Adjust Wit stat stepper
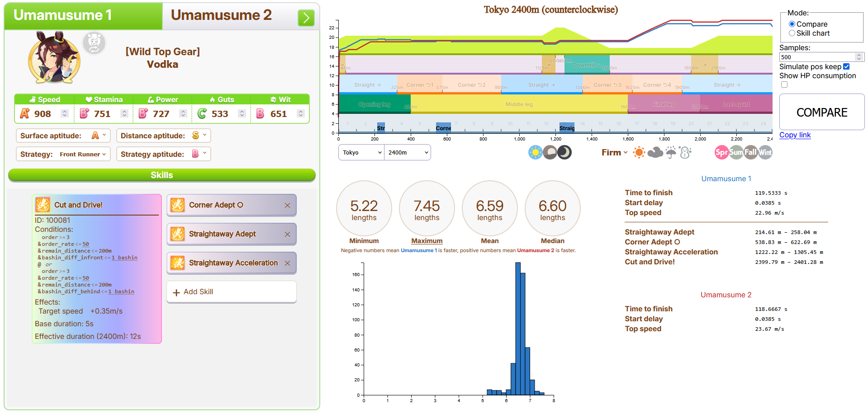The height and width of the screenshot is (413, 868). 301,113
